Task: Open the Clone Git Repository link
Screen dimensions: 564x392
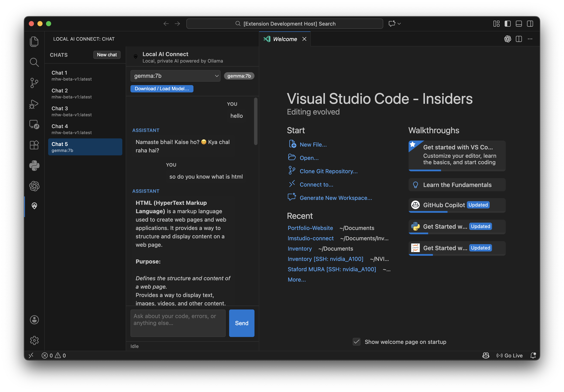Action: point(328,171)
